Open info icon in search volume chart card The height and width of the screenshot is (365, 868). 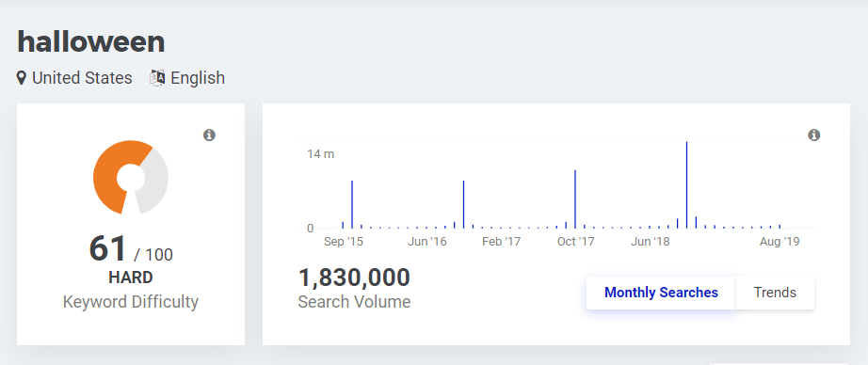pos(813,135)
